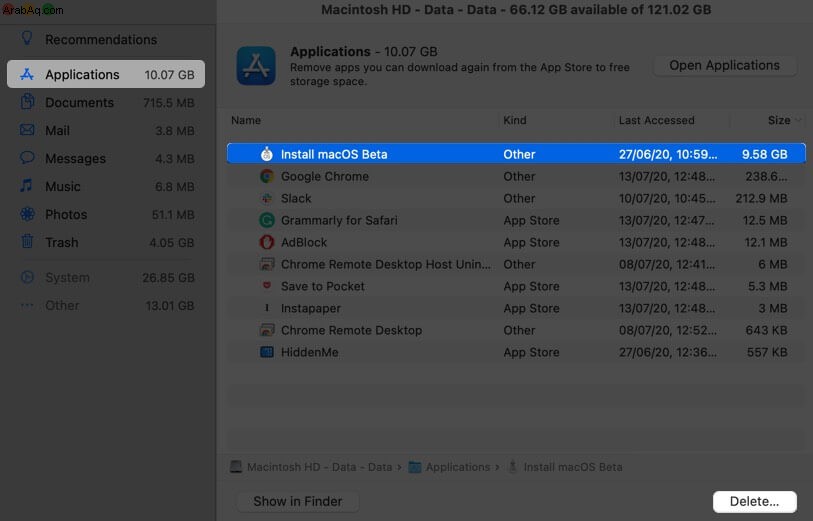
Task: Click the Slack app icon
Action: click(267, 198)
